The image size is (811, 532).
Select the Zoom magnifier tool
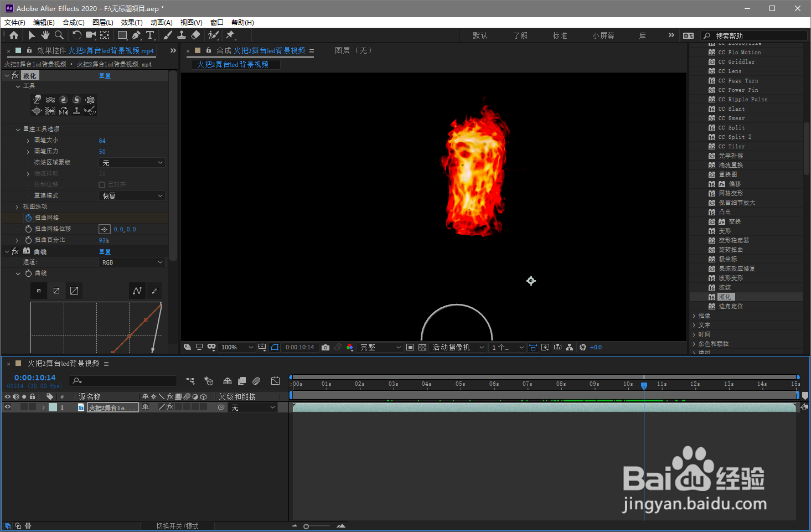pos(59,35)
